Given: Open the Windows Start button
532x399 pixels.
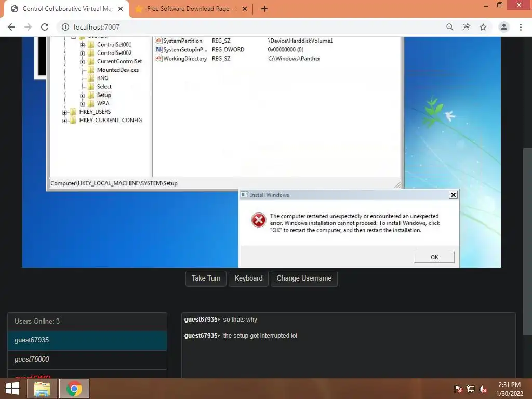Looking at the screenshot, I should (x=12, y=389).
